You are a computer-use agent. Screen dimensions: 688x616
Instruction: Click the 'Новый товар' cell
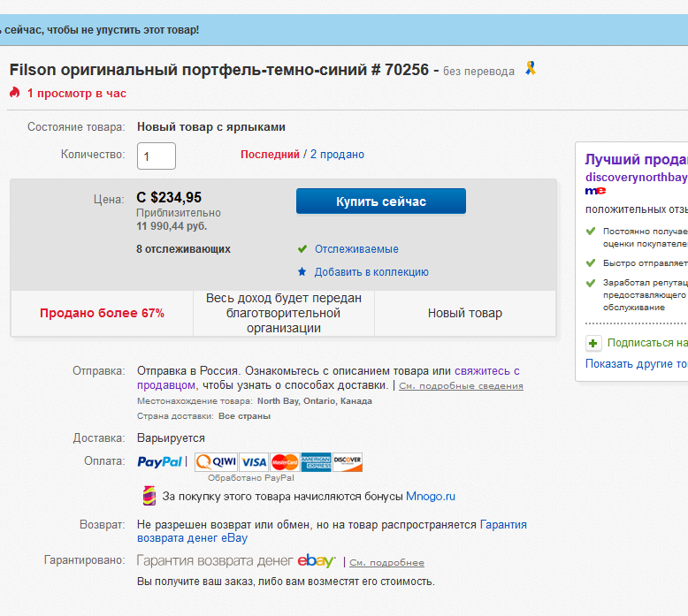point(464,313)
